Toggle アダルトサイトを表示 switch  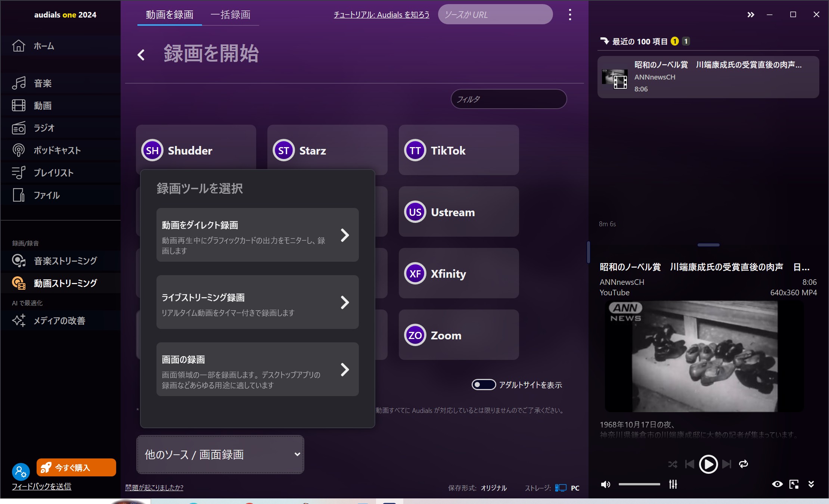pyautogui.click(x=484, y=385)
